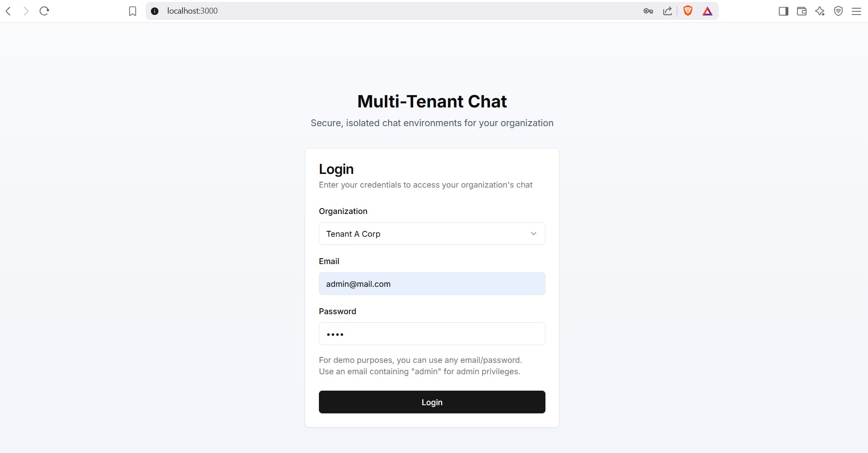868x453 pixels.
Task: Focus the Email input field
Action: [431, 284]
